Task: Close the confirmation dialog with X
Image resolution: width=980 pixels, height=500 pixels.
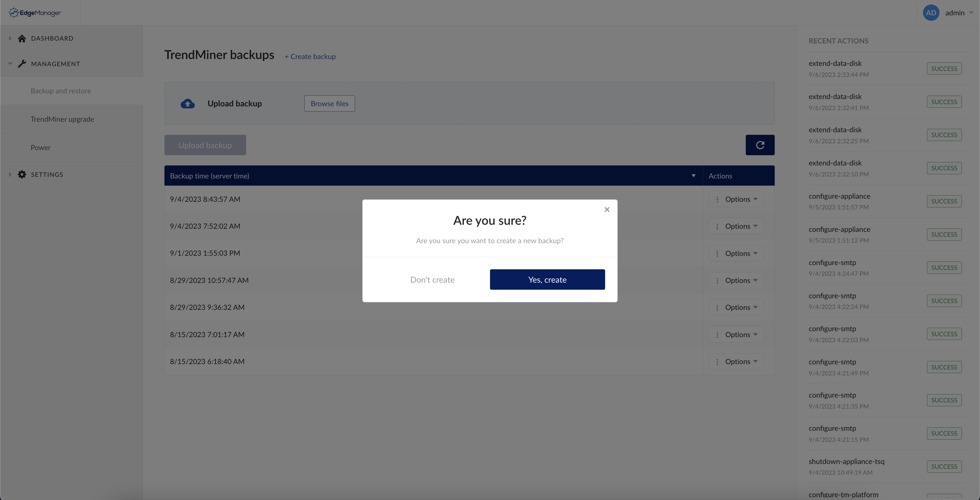Action: tap(607, 209)
